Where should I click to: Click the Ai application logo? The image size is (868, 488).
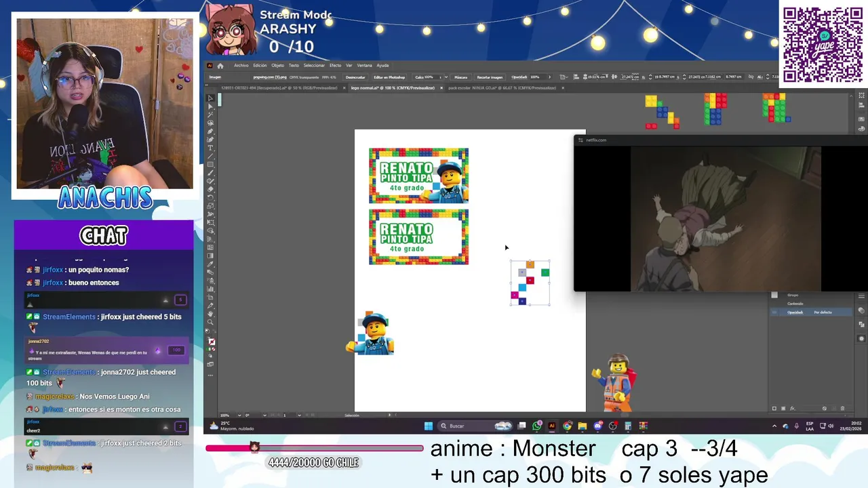210,66
